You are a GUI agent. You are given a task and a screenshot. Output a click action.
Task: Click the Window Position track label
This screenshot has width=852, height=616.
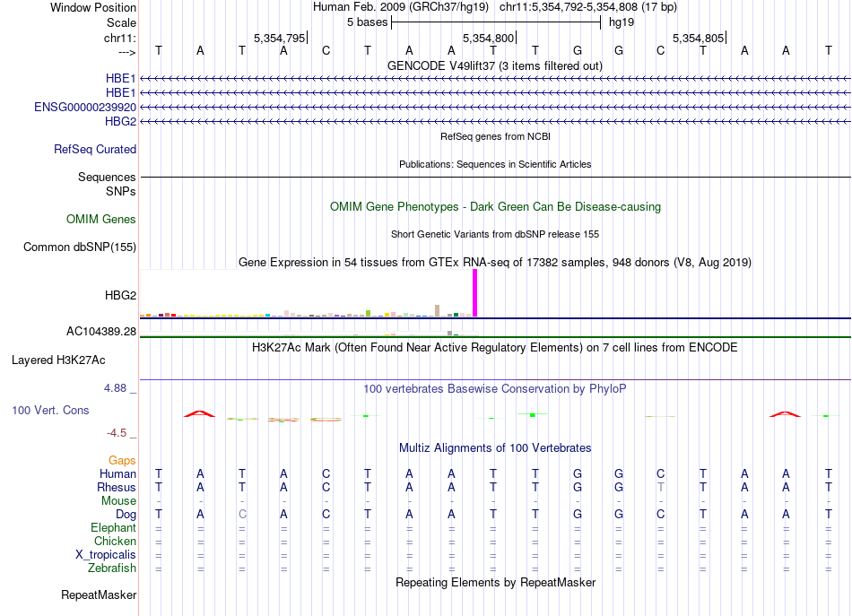coord(93,7)
